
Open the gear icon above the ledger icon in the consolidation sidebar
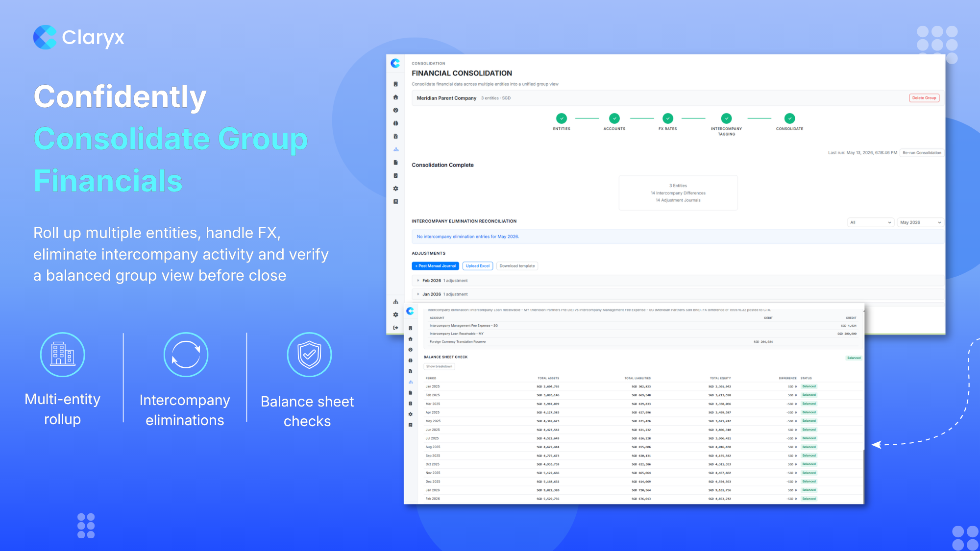point(395,189)
